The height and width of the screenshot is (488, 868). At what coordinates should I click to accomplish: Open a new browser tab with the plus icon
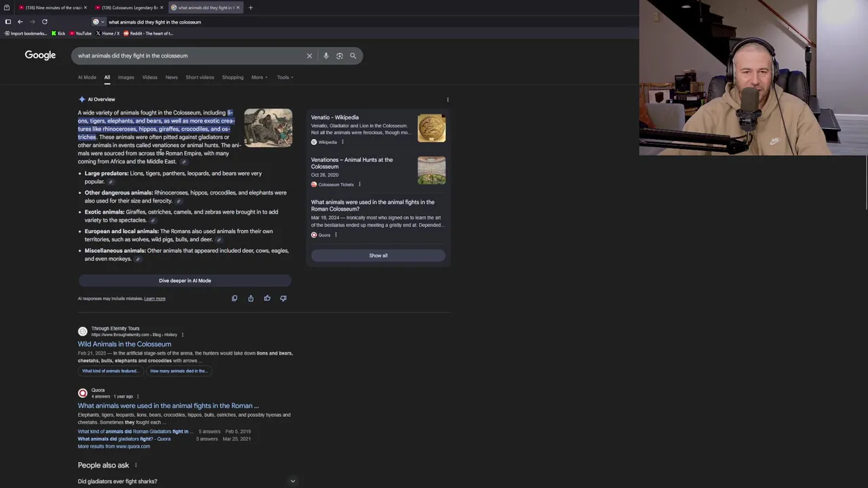point(250,7)
